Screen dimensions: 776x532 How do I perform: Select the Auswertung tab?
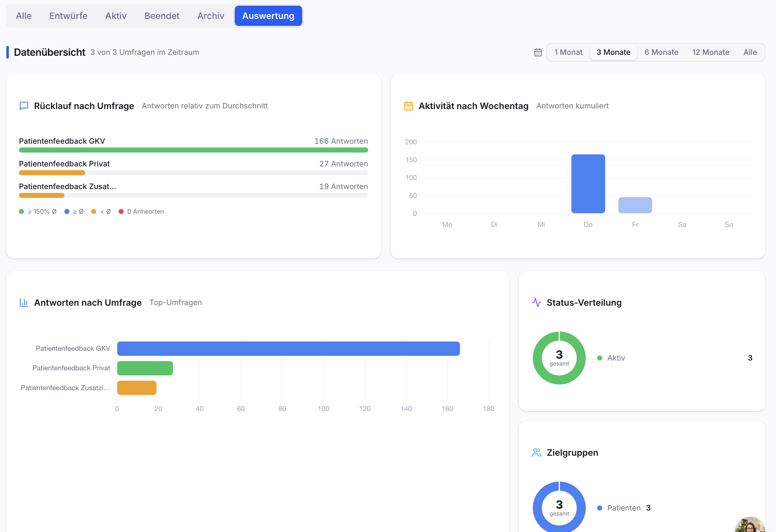coord(268,16)
